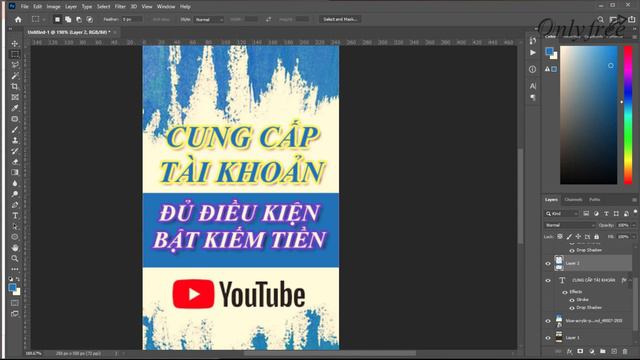Click the Feather input field
This screenshot has width=640, height=360.
(132, 19)
